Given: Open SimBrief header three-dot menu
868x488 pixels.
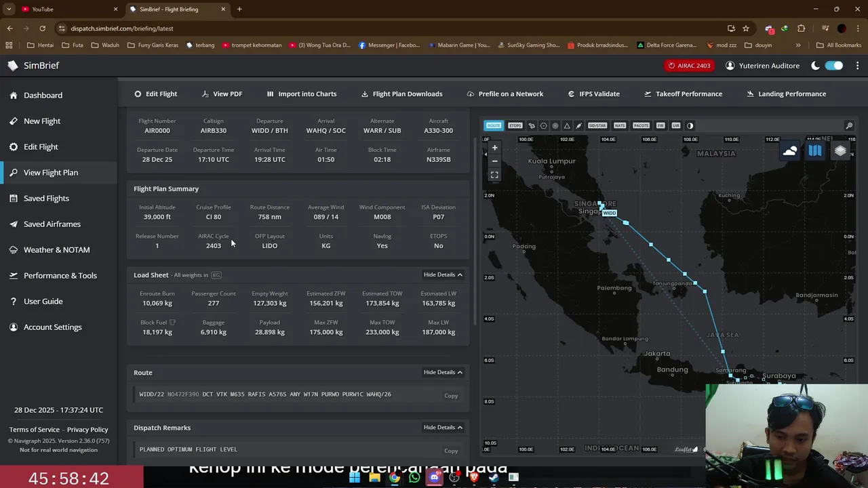Looking at the screenshot, I should (857, 66).
